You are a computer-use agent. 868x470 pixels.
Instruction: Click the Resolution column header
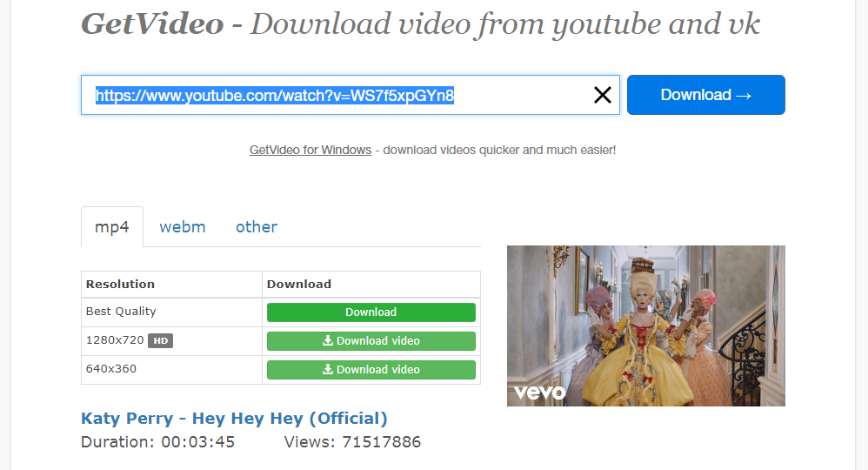click(120, 284)
